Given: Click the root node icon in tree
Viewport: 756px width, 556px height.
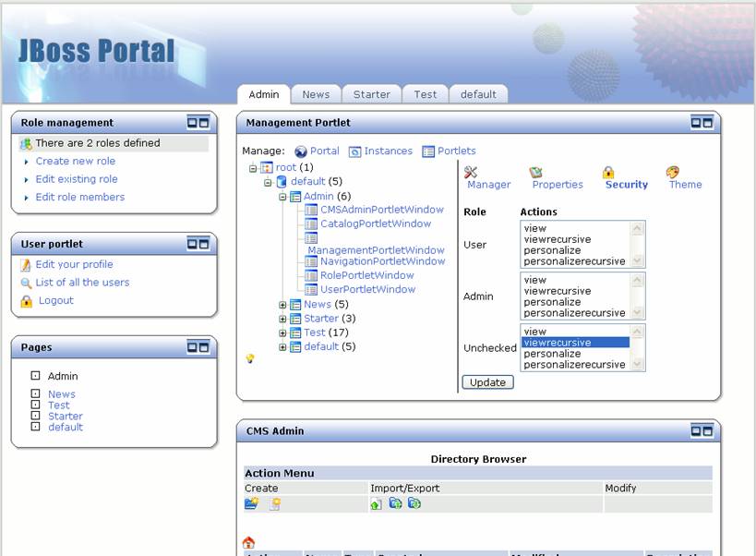Looking at the screenshot, I should pyautogui.click(x=267, y=168).
